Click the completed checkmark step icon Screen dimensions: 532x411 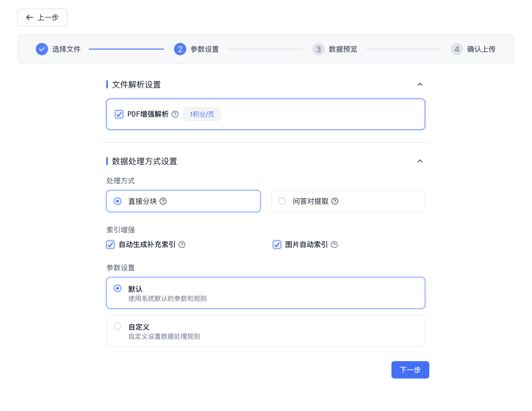[x=42, y=49]
